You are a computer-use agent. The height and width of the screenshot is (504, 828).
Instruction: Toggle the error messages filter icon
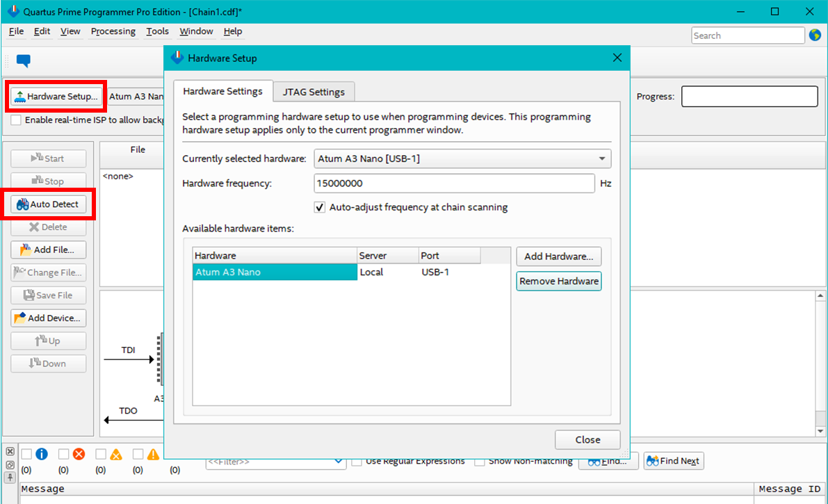pyautogui.click(x=79, y=455)
